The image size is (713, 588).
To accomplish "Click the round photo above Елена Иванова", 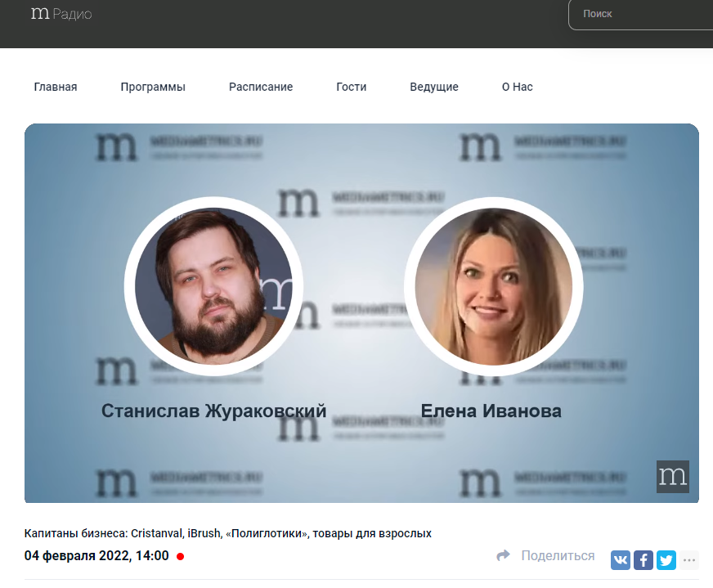I will coord(494,286).
